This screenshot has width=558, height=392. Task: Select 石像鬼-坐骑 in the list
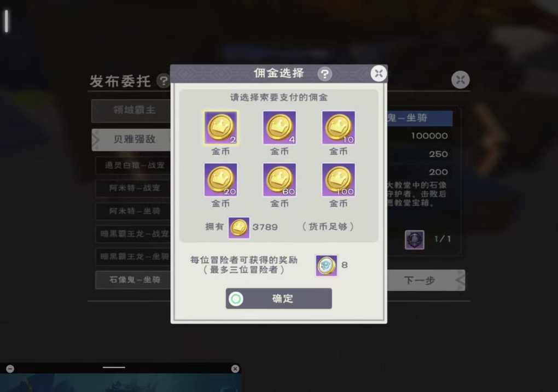point(133,280)
